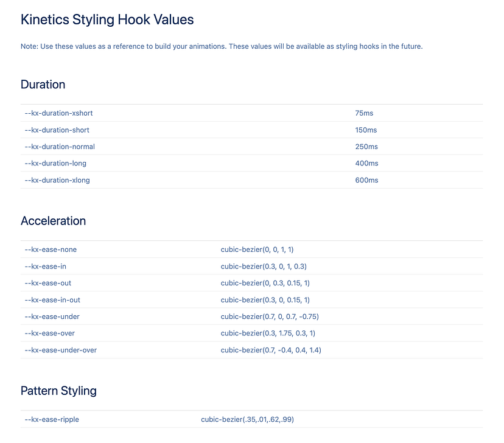Click the --kx-ease-under-over entry
Viewport: 504px width, 443px height.
pos(61,350)
